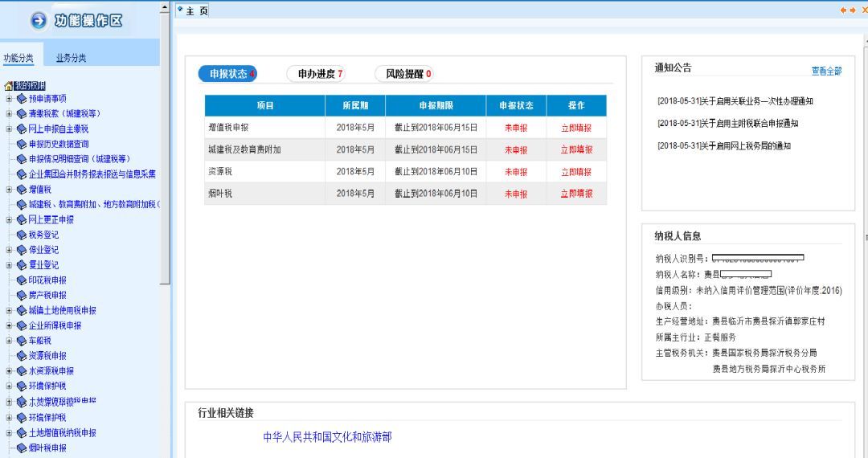Click the left orange arrow at top right
The height and width of the screenshot is (458, 868).
coord(843,9)
